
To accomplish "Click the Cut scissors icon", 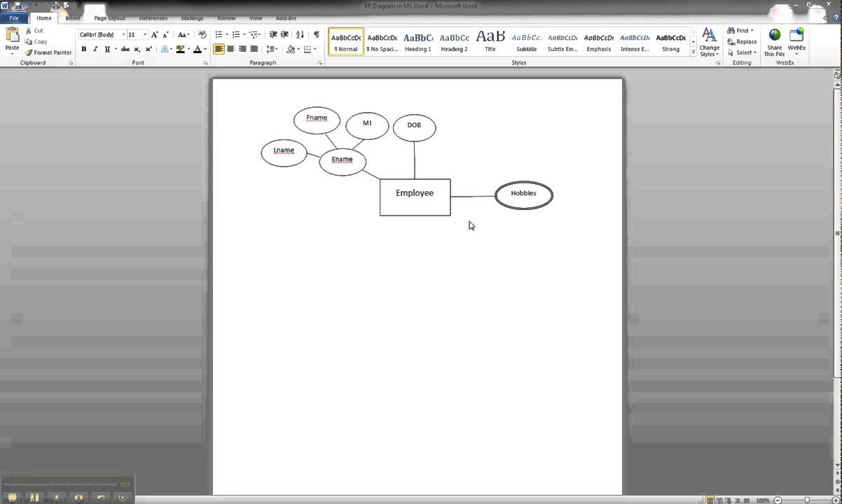I will pos(29,31).
